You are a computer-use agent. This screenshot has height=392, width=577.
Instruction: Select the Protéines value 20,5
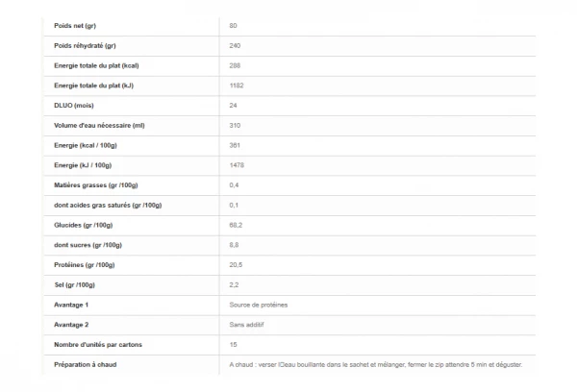click(236, 264)
